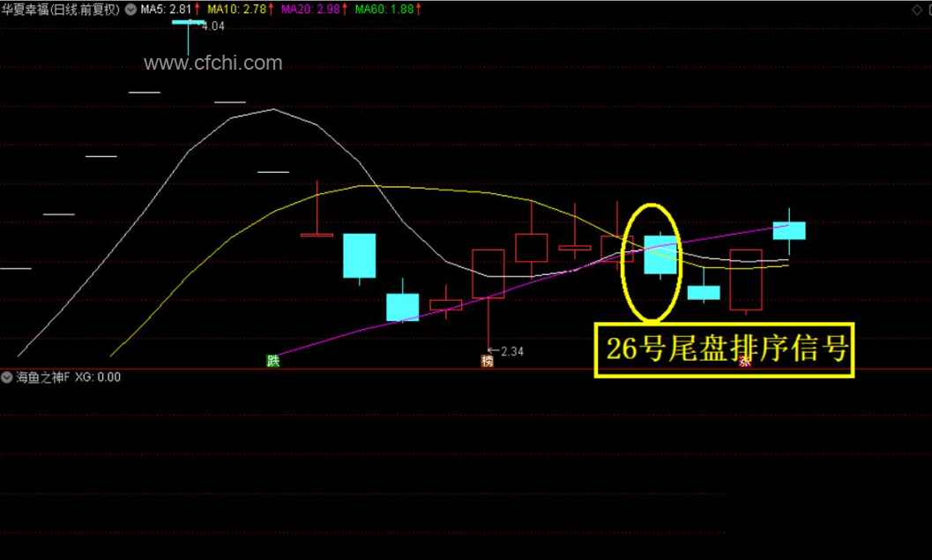The image size is (932, 560).
Task: Select MA20: 2.98 moving average label
Action: (310, 10)
